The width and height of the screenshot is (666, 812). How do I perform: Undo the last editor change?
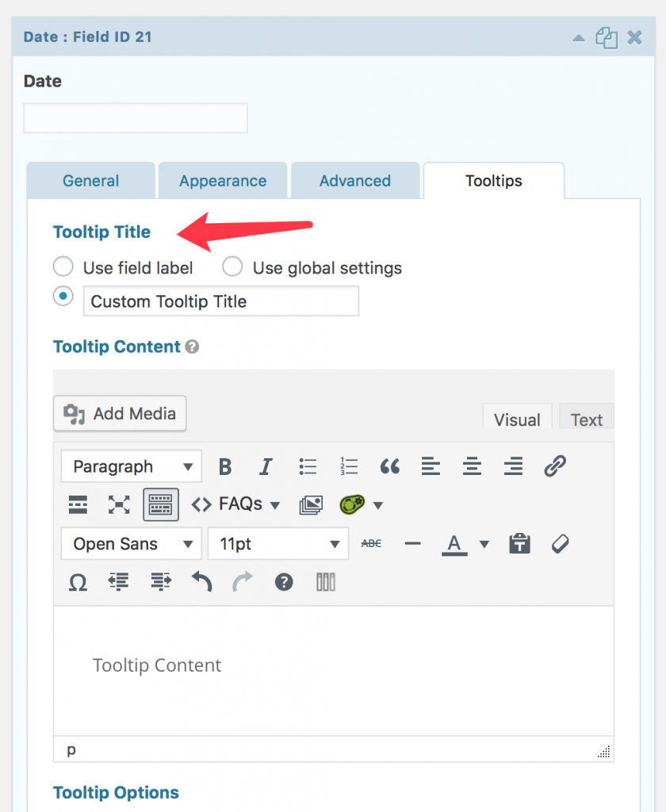click(x=201, y=583)
